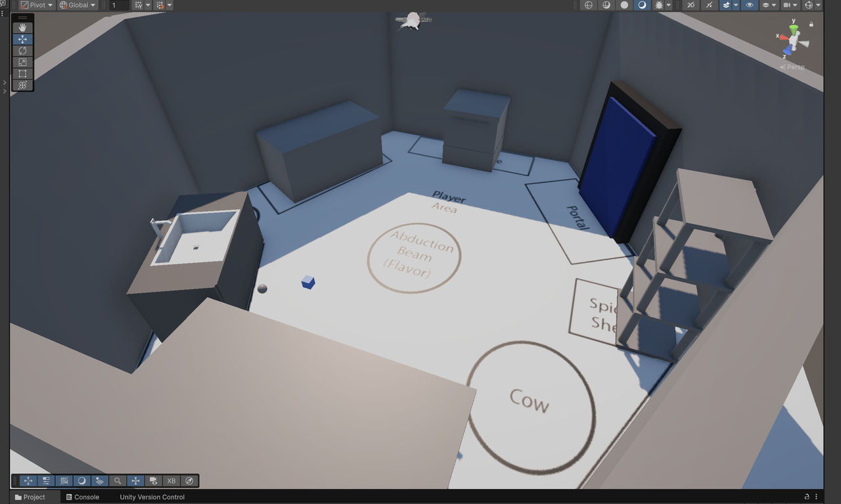Viewport: 841px width, 504px height.
Task: Select the Move tool
Action: pos(22,39)
